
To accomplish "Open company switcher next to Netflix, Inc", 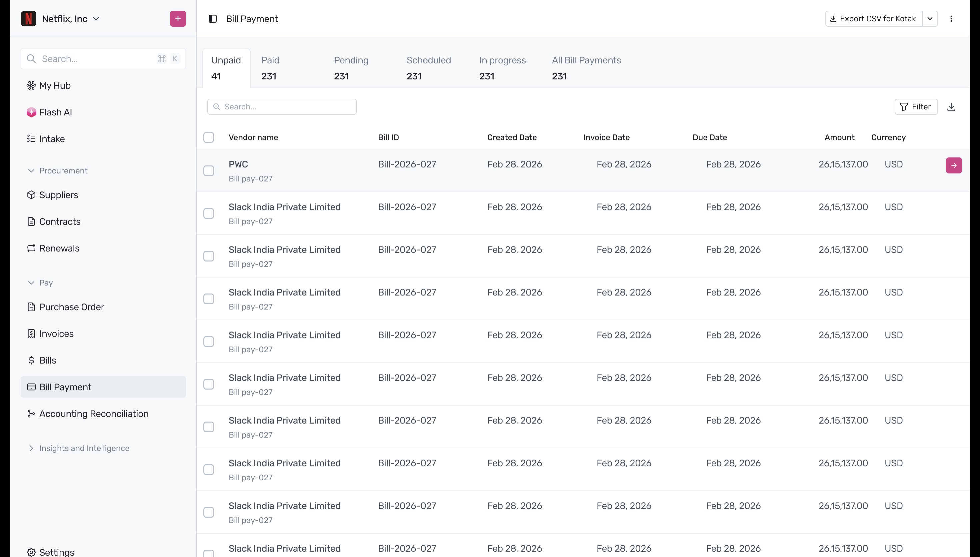I will coord(96,19).
